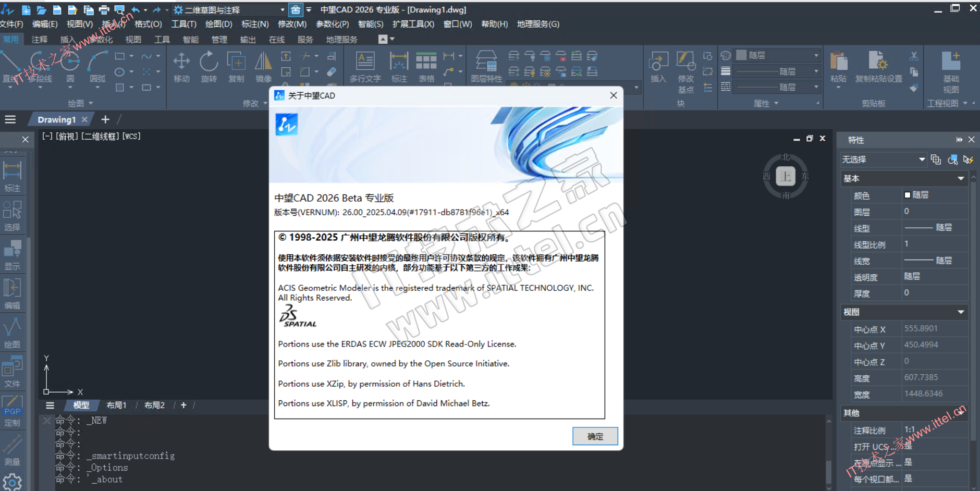
Task: Switch to the 注释 ribbon tab
Action: coord(39,40)
